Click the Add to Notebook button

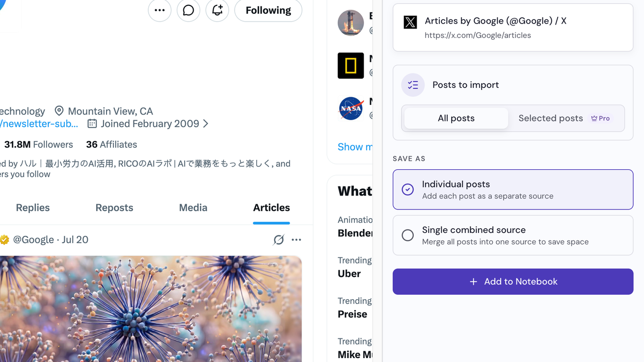(513, 282)
